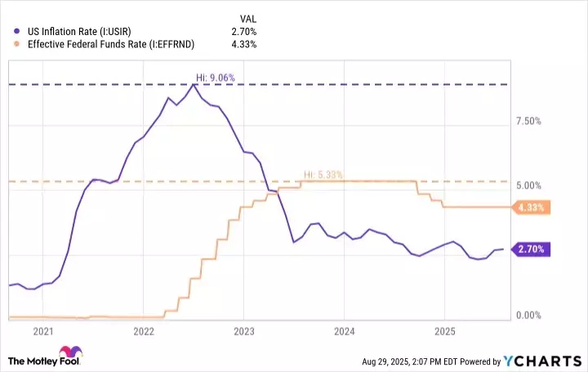Click the 2023 x-axis year label

pyautogui.click(x=243, y=331)
